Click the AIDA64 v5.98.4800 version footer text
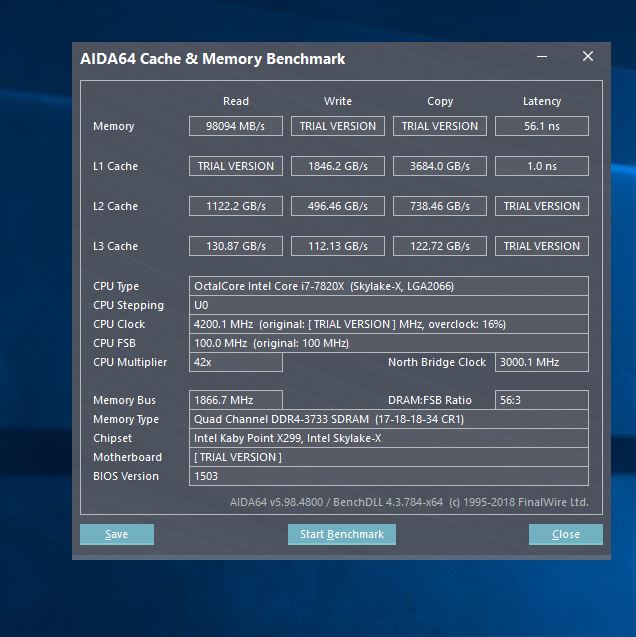This screenshot has height=637, width=636. 409,502
